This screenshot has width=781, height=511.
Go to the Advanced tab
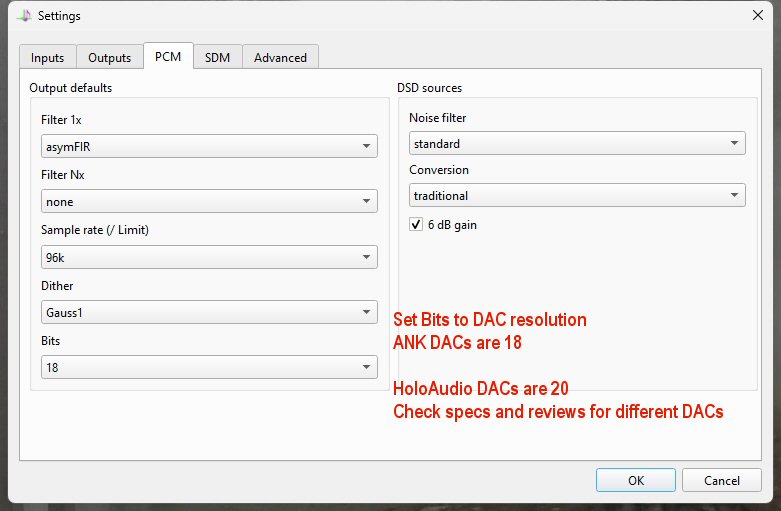pyautogui.click(x=280, y=58)
